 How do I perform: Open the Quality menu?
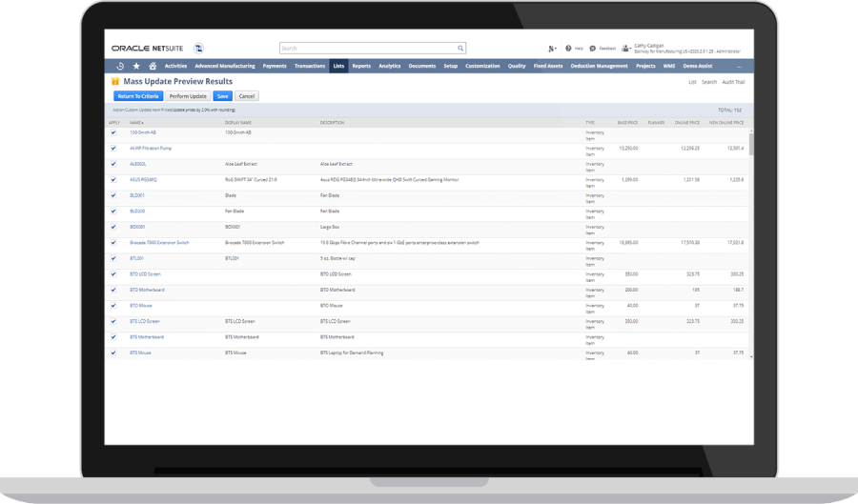517,66
